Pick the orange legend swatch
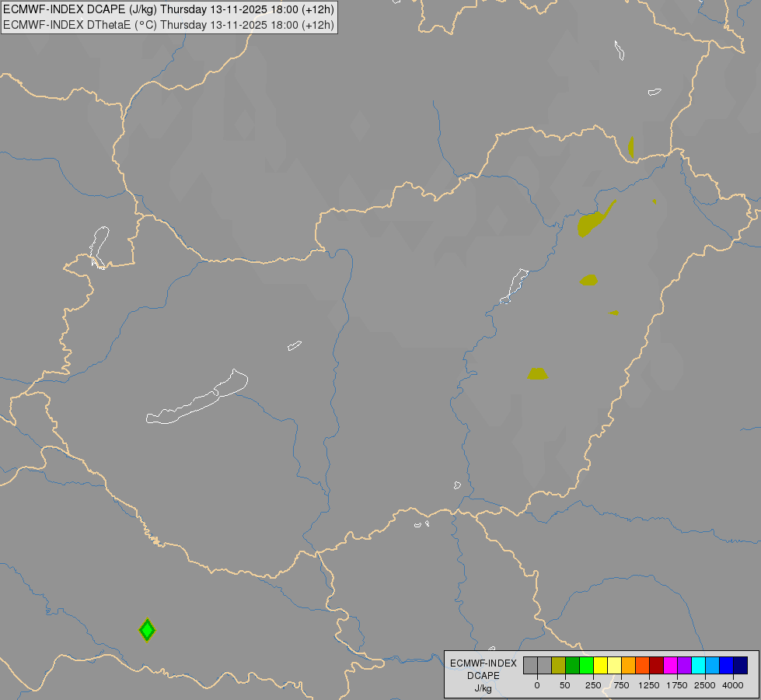 tap(629, 665)
